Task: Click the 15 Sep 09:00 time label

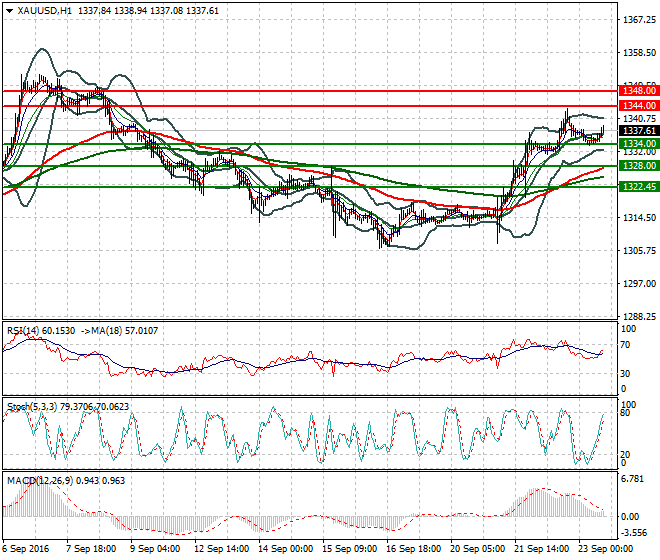Action: point(349,549)
